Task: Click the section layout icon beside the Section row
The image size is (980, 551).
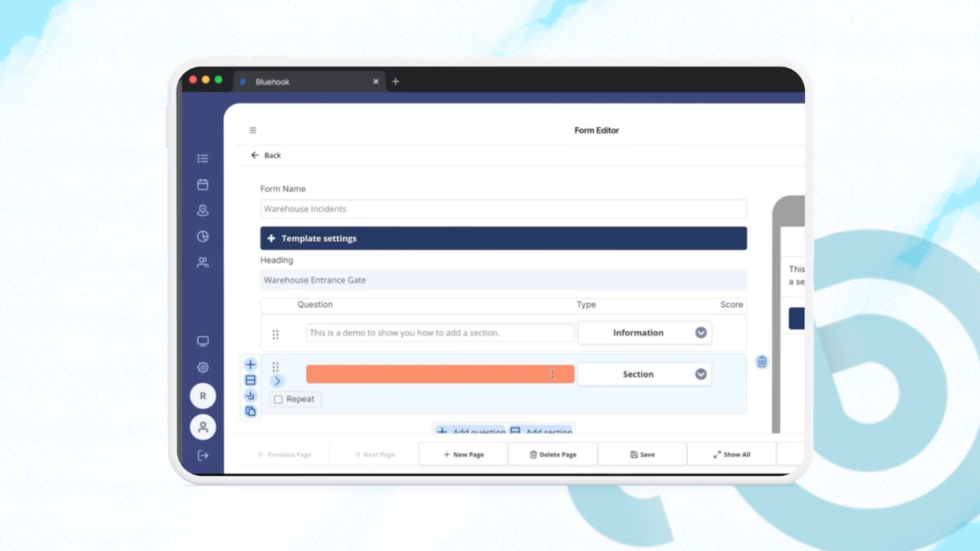Action: pos(250,380)
